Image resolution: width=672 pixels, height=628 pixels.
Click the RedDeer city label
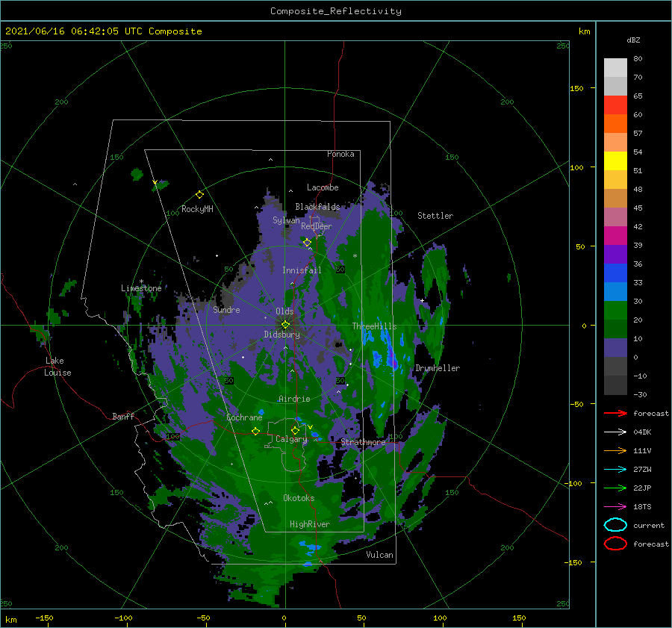317,226
